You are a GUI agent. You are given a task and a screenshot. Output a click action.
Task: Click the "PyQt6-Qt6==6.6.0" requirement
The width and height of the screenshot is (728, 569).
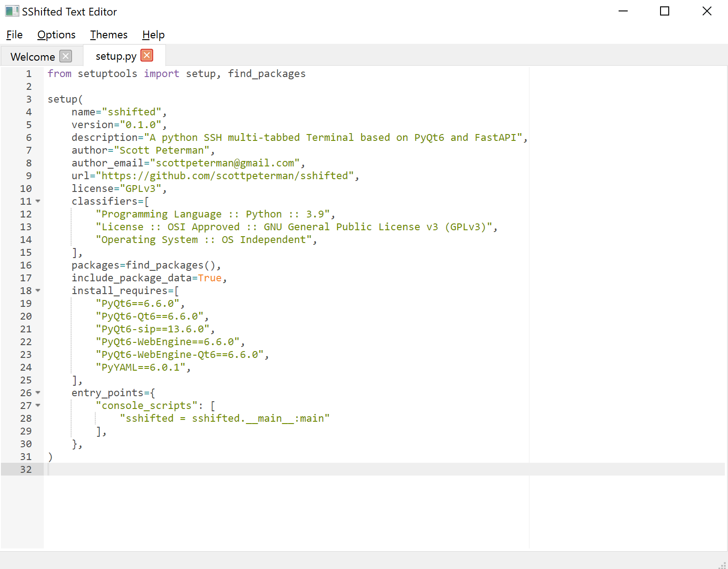click(150, 316)
